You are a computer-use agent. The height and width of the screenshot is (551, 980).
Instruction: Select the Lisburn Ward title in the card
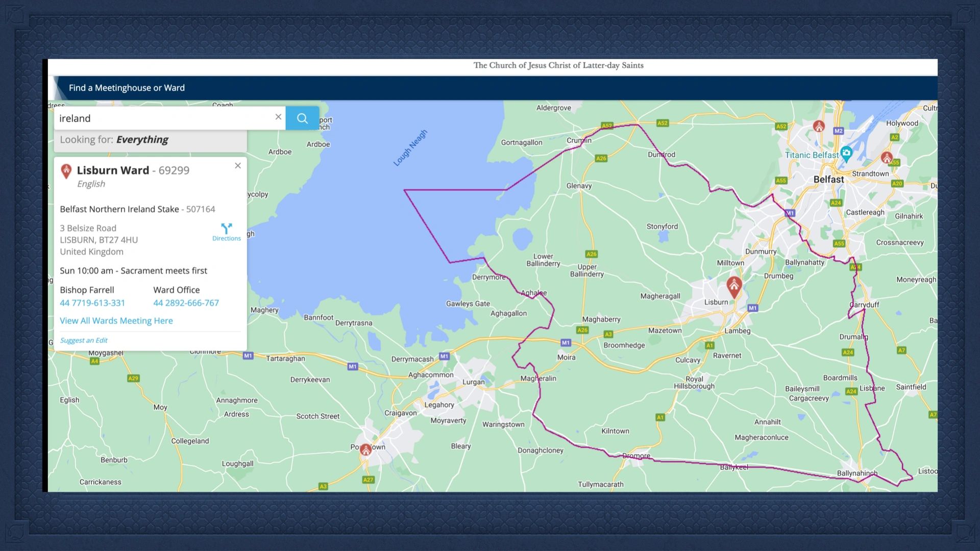113,170
